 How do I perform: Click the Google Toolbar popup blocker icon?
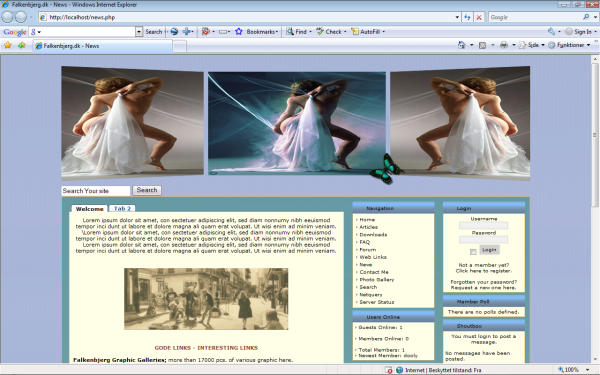pyautogui.click(x=206, y=32)
